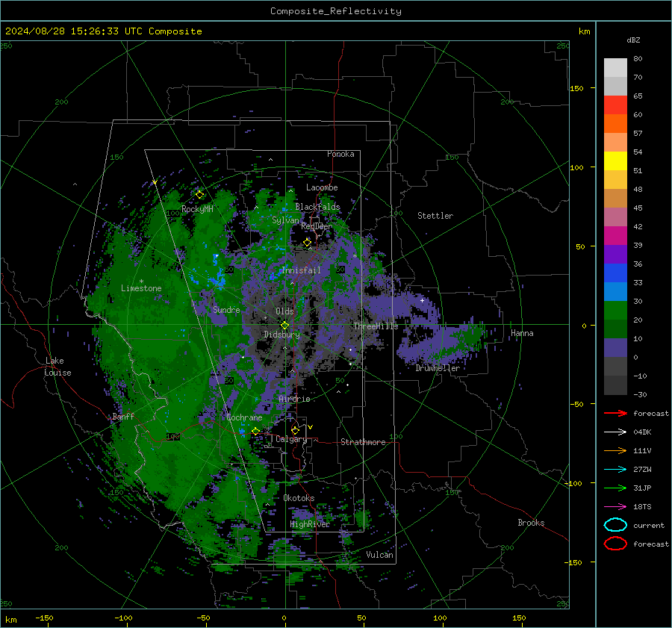Click the Ponoka label

[x=340, y=154]
